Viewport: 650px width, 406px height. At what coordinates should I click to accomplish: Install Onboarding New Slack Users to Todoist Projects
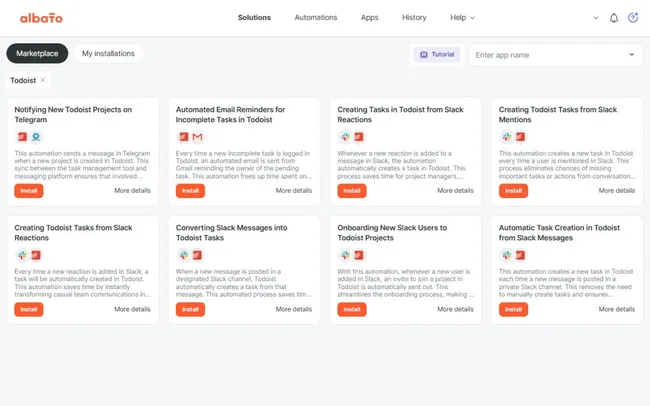[352, 309]
